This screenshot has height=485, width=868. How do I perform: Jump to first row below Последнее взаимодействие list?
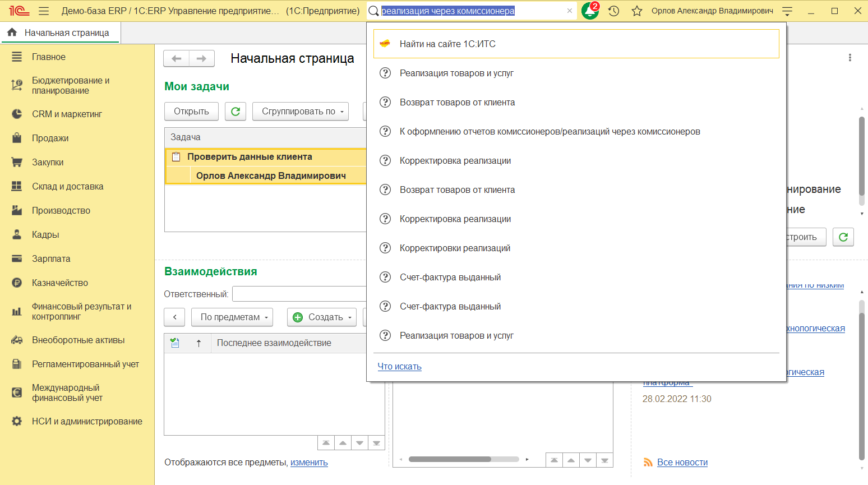pos(326,443)
